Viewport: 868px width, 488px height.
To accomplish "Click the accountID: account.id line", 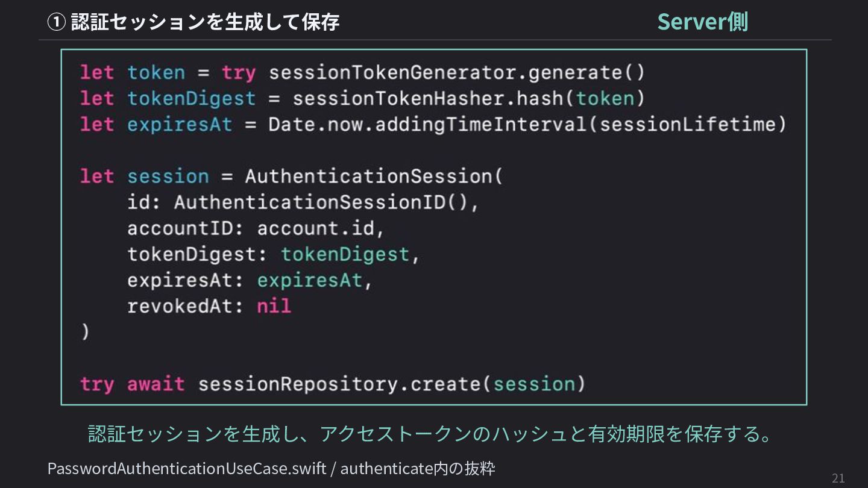I will point(256,228).
